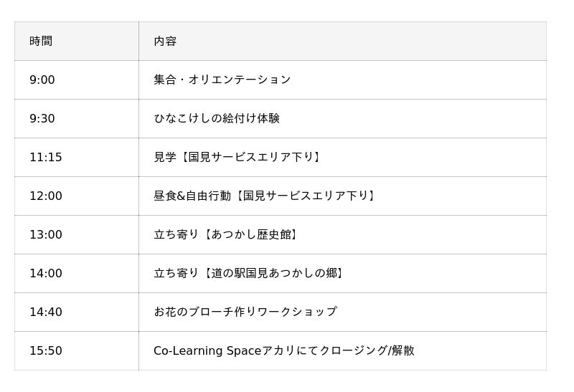
Task: Select the 12:00 time cell
Action: pyautogui.click(x=46, y=196)
